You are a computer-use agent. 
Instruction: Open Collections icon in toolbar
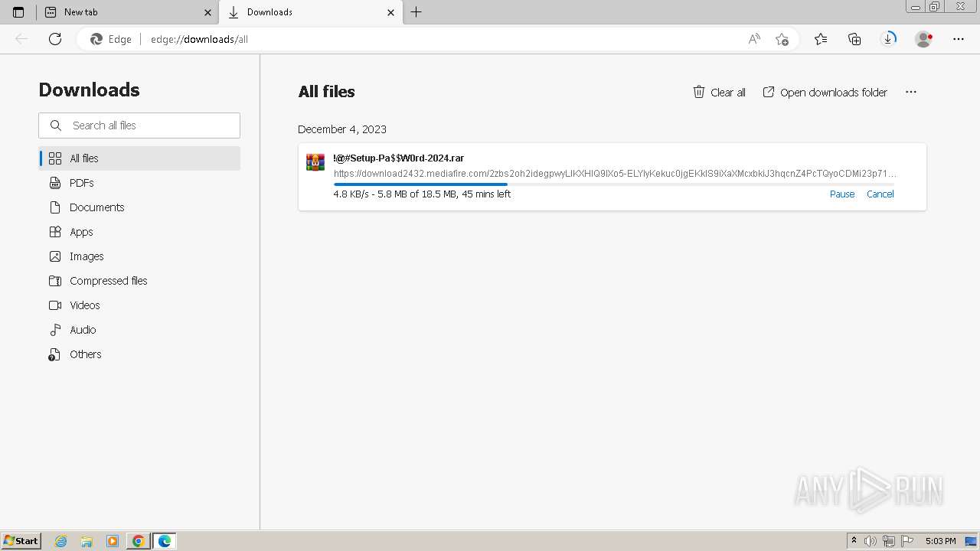[854, 39]
